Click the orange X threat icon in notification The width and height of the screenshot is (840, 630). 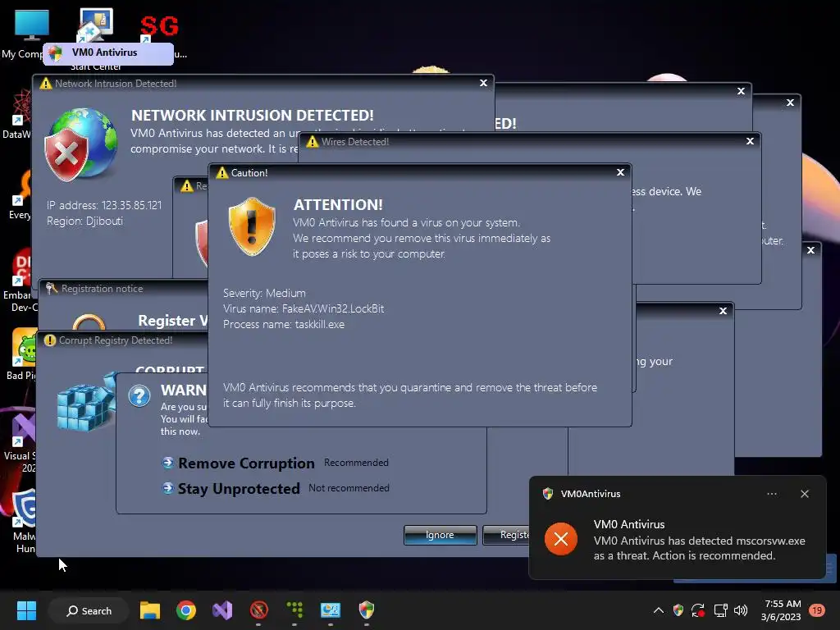click(x=561, y=539)
